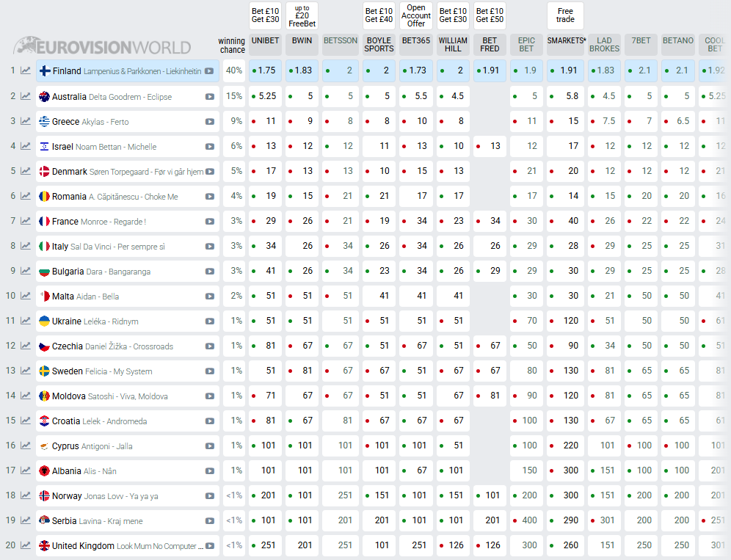The image size is (731, 560).
Task: Click Bulgaria's Unibet odds 41
Action: coord(265,271)
